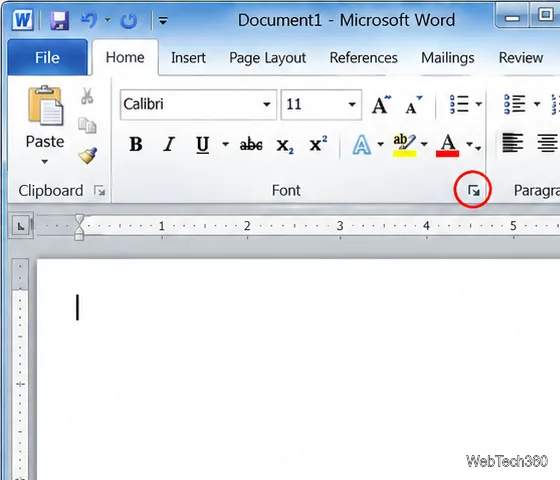Screen dimensions: 560x480
Task: Open the References tab
Action: [x=363, y=58]
